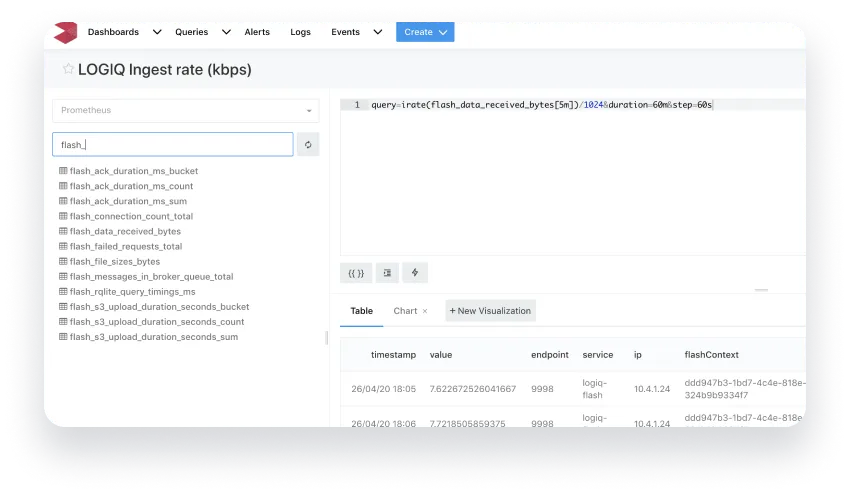Screen dimensions: 851x494
Task: Switch to the Table tab
Action: pyautogui.click(x=361, y=311)
